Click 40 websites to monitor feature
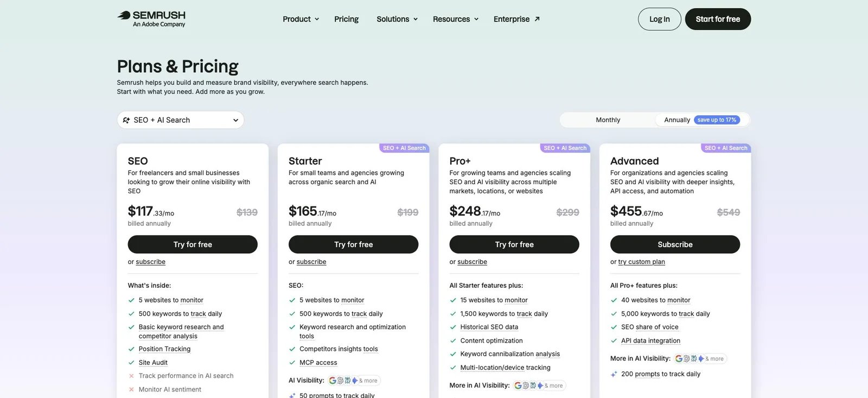The image size is (868, 398). (655, 300)
